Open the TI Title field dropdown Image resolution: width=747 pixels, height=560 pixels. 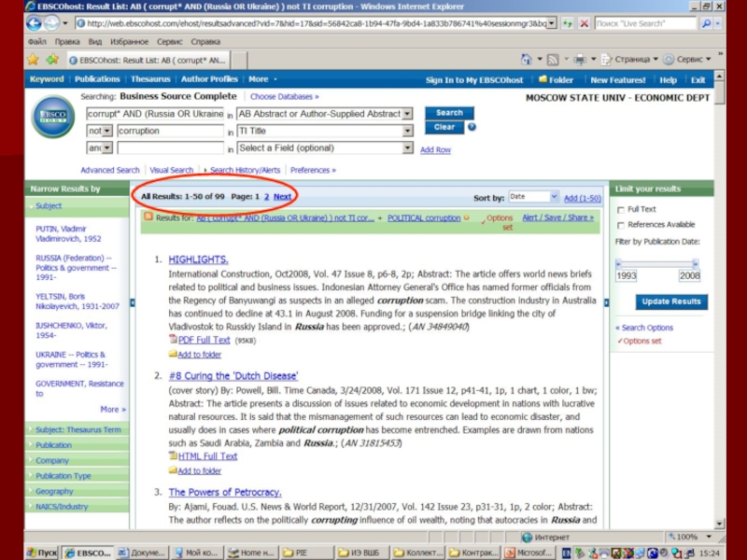coord(407,131)
